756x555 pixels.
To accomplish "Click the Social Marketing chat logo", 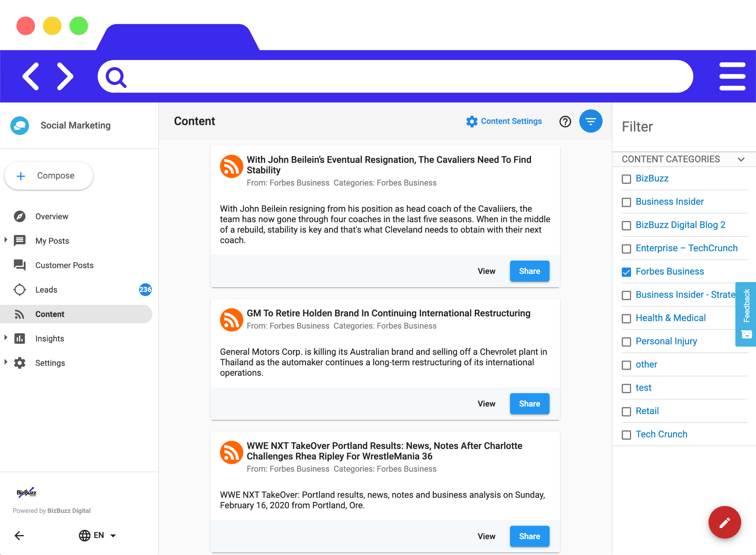I will (x=20, y=125).
